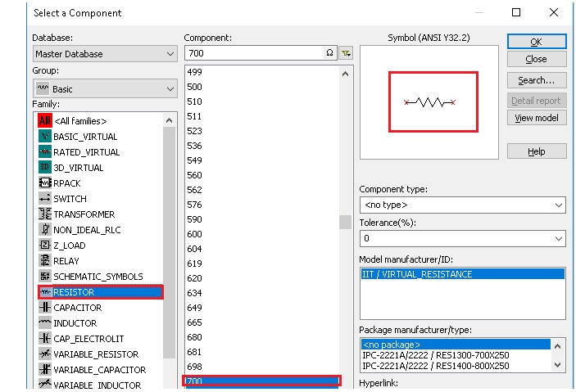
Task: Expand the Tolerance(%) dropdown
Action: point(462,239)
